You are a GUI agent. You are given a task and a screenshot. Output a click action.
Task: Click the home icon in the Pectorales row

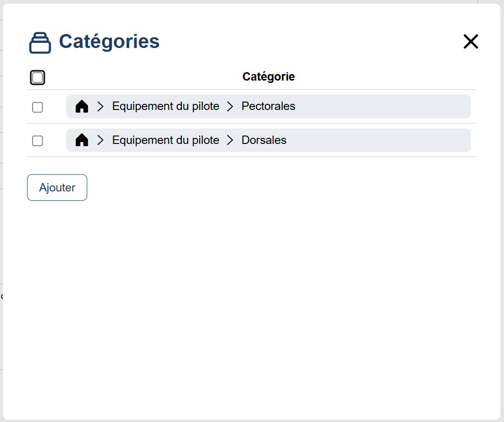tap(82, 106)
